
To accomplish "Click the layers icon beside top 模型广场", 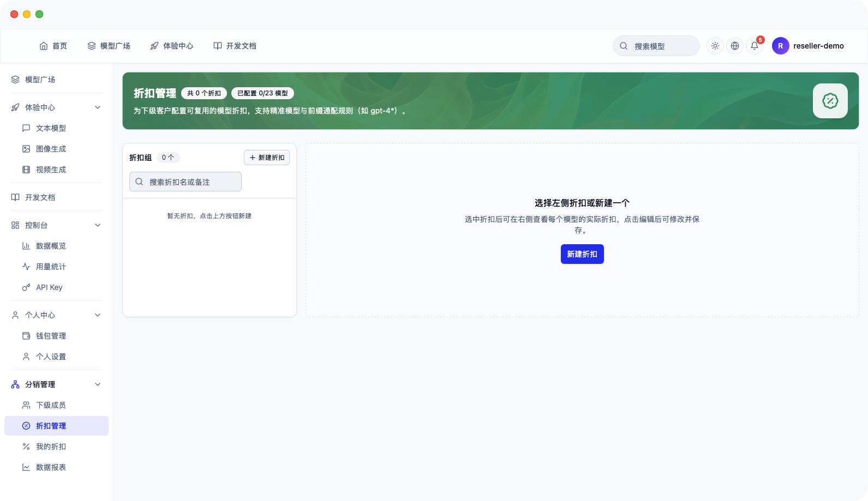I will 92,46.
